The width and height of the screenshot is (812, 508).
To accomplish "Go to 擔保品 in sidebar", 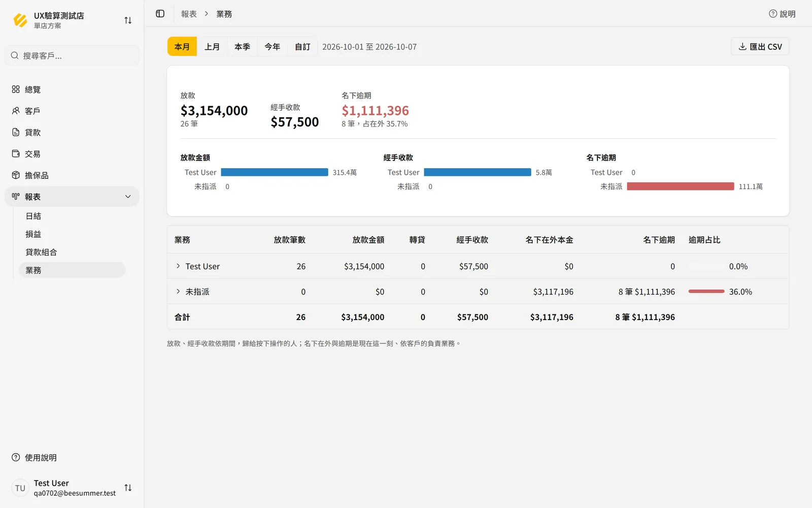I will pyautogui.click(x=72, y=175).
